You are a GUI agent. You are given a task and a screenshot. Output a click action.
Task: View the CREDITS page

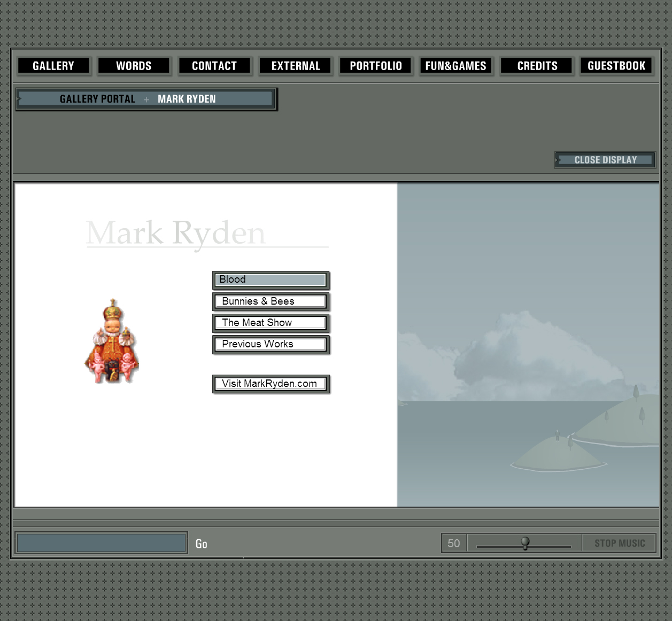click(537, 66)
